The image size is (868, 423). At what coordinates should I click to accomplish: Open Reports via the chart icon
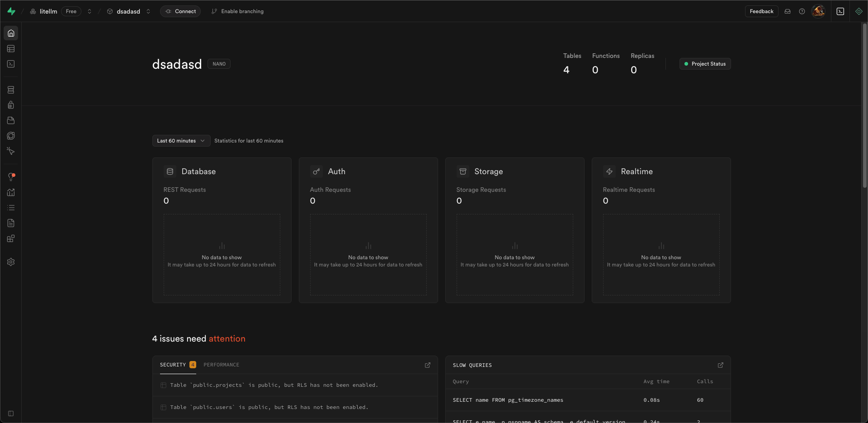pos(11,192)
